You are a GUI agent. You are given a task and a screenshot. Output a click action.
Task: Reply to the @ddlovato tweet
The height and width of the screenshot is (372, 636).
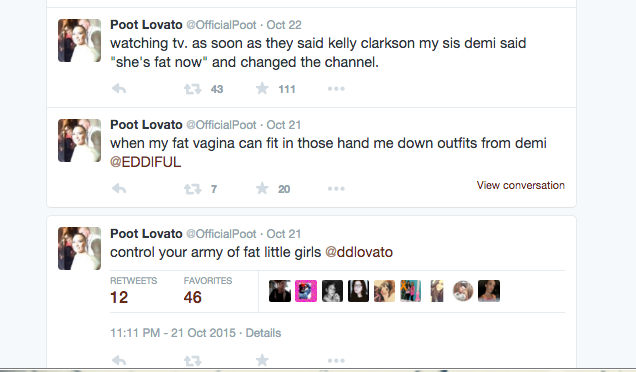click(x=119, y=360)
